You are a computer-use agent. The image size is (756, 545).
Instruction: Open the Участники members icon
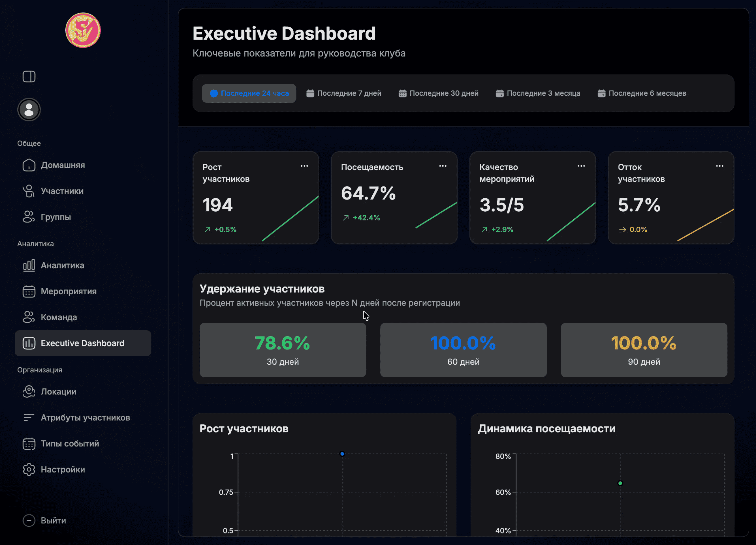tap(29, 191)
